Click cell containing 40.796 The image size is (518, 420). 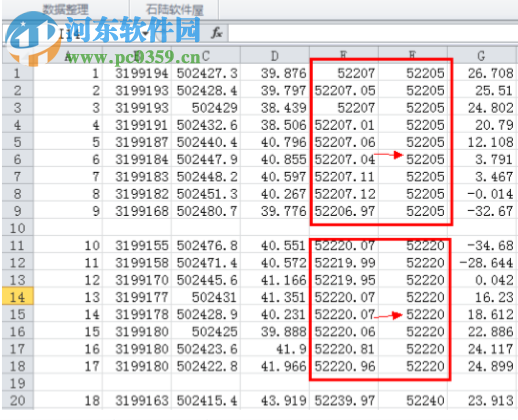pyautogui.click(x=275, y=142)
